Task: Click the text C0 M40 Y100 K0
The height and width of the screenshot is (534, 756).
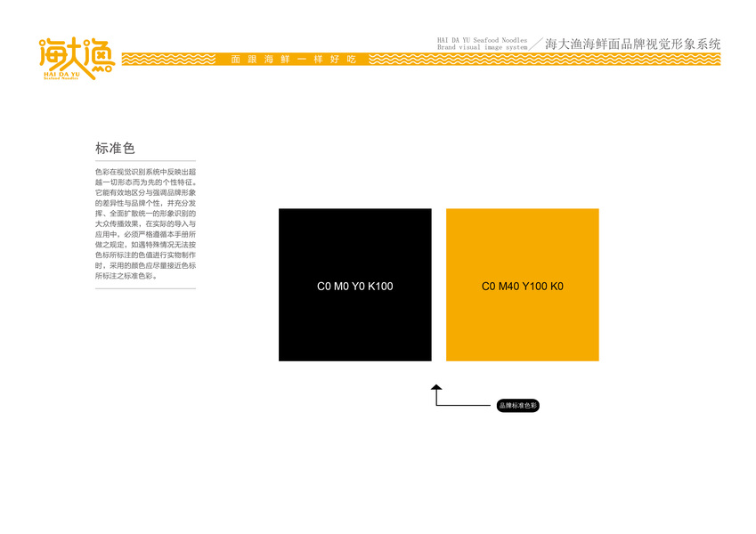Action: coord(522,287)
